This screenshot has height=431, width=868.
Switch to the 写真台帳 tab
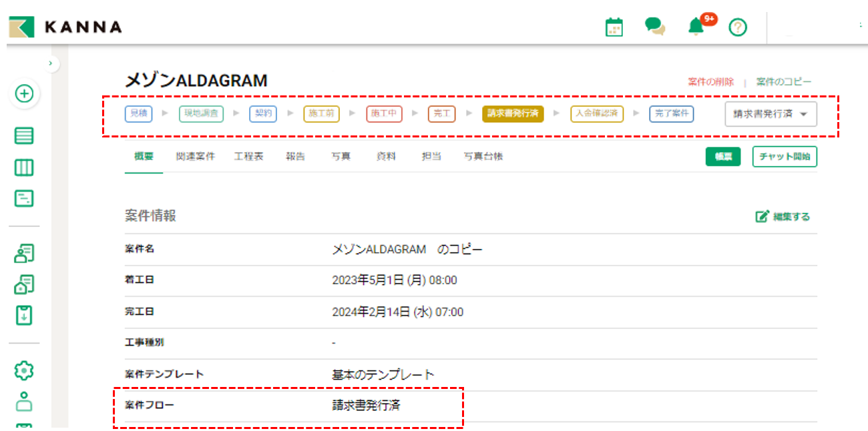coord(483,157)
